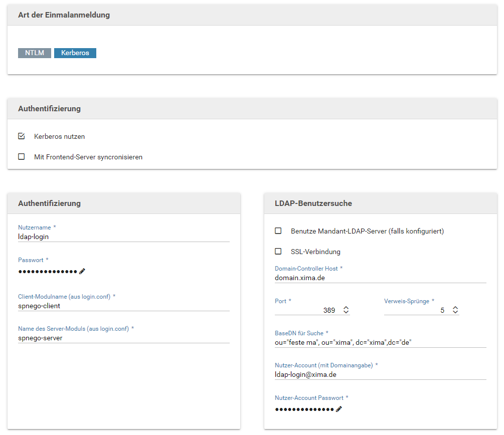Select the NTLM sign-on type

[x=35, y=53]
